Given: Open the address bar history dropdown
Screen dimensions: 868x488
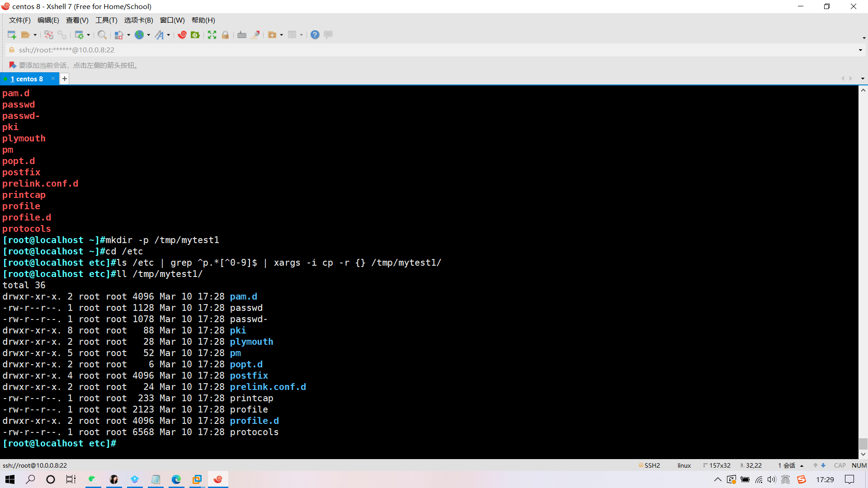Looking at the screenshot, I should [860, 50].
